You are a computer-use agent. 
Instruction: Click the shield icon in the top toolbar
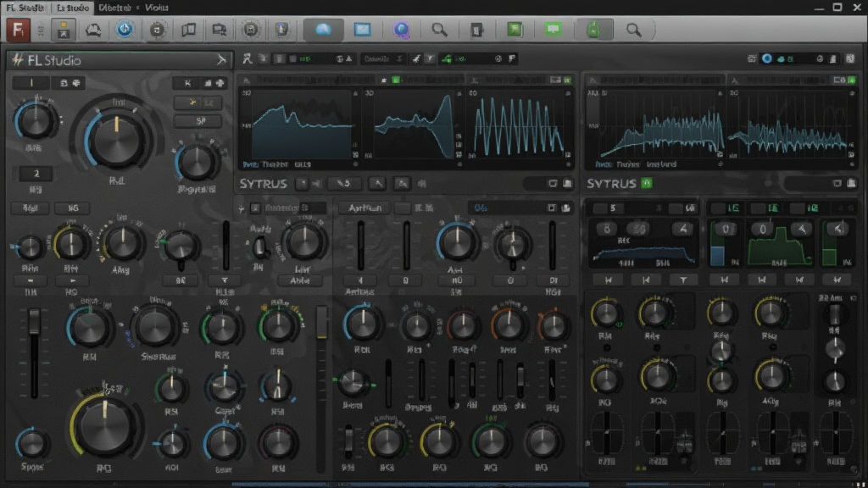click(281, 30)
